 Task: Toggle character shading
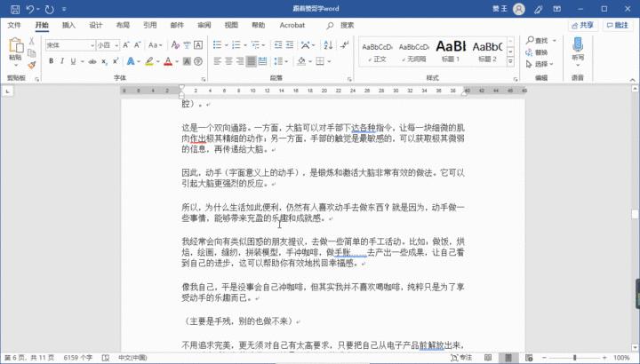187,61
